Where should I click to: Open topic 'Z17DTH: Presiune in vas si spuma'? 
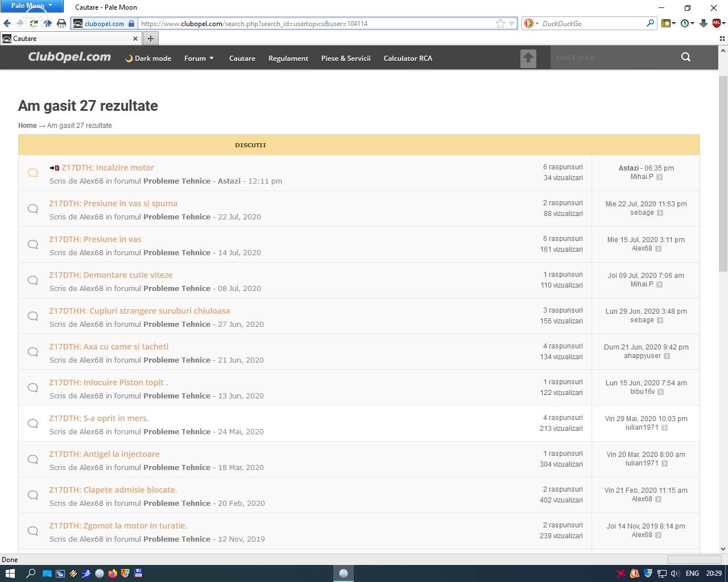tap(113, 203)
